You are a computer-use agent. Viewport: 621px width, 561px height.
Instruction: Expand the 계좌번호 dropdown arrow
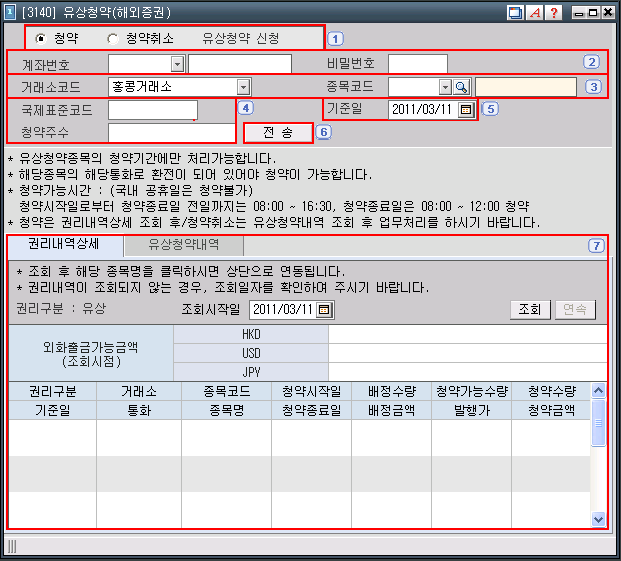177,63
